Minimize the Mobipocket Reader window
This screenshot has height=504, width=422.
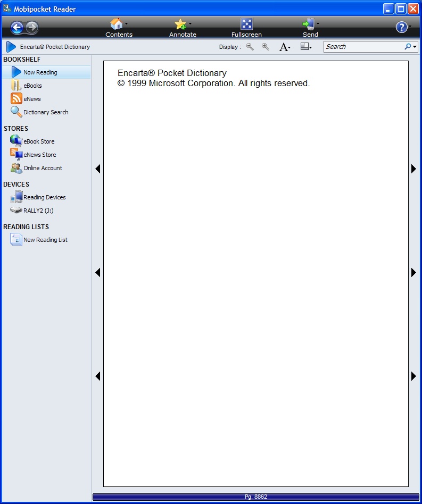tap(388, 9)
